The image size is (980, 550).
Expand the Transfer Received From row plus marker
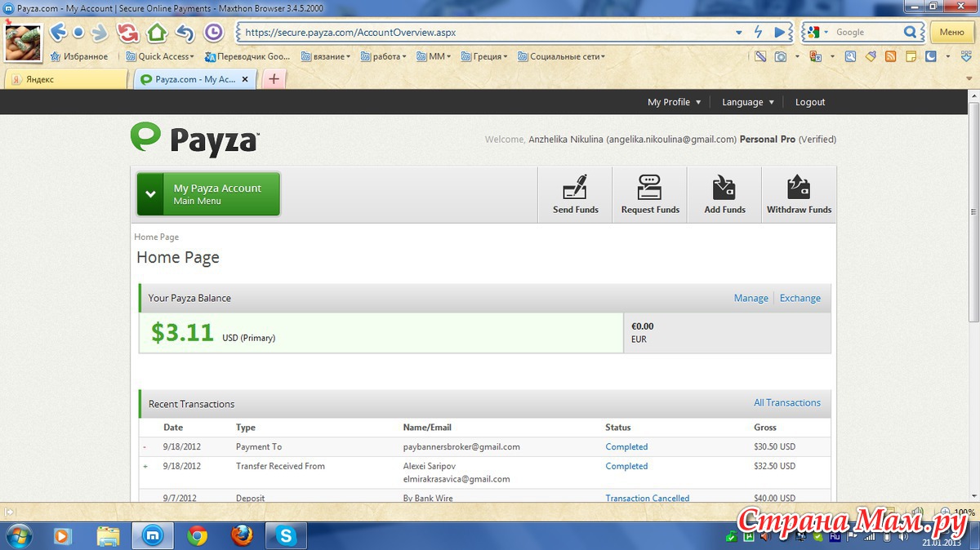145,467
